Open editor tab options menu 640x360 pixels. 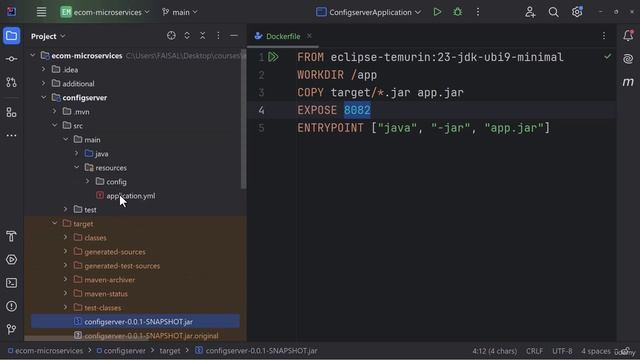pos(604,36)
